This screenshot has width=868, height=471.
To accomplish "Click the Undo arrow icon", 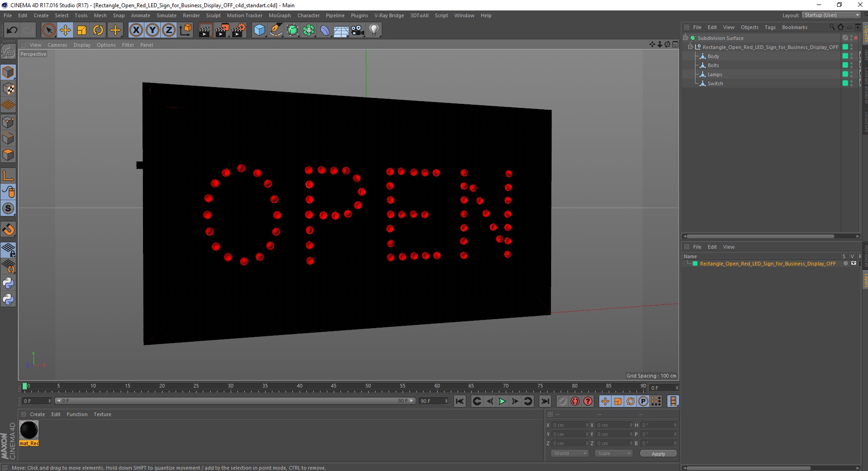I will point(12,30).
